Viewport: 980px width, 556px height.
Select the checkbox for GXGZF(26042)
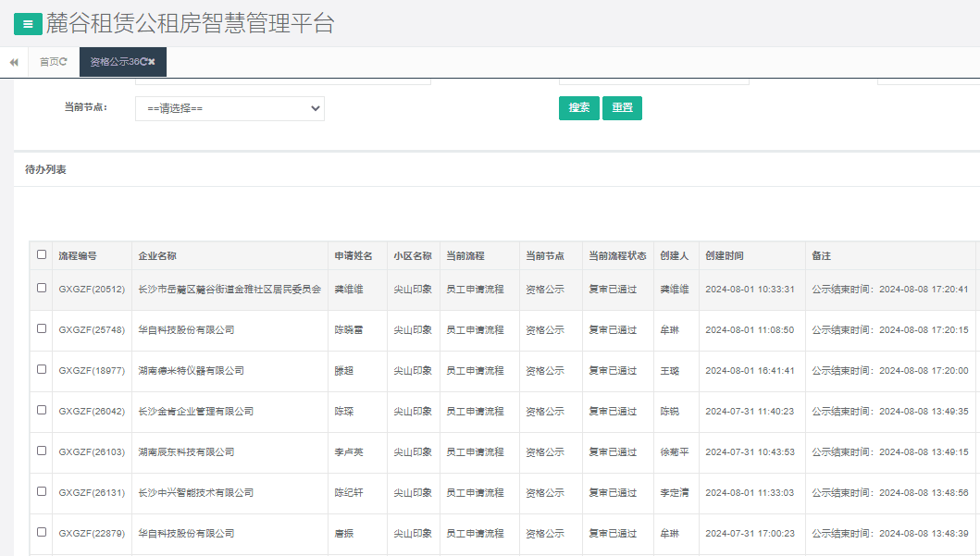click(x=41, y=412)
